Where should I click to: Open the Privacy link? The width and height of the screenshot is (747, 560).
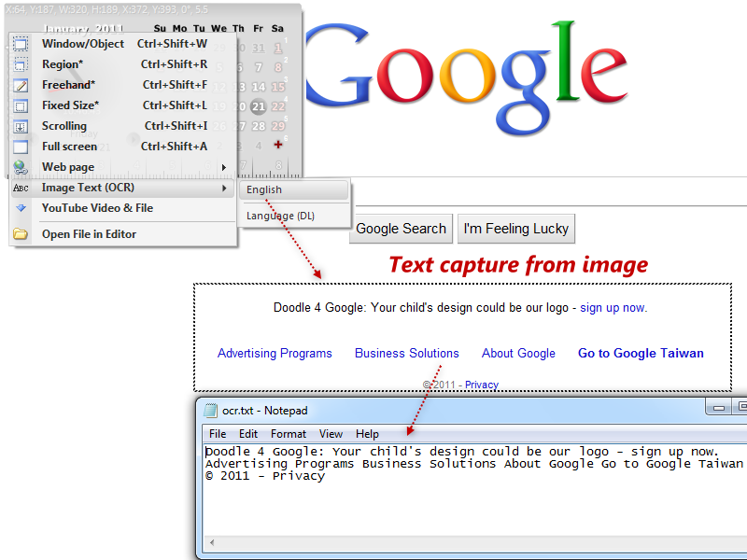tap(482, 385)
